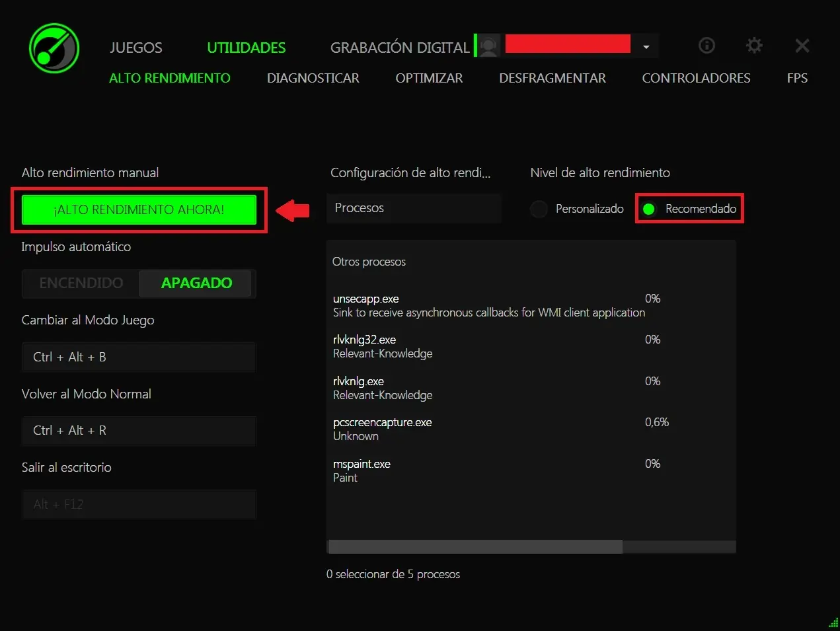Click the Ctrl + Alt + B hotkey field
Image resolution: width=840 pixels, height=631 pixels.
pyautogui.click(x=139, y=357)
